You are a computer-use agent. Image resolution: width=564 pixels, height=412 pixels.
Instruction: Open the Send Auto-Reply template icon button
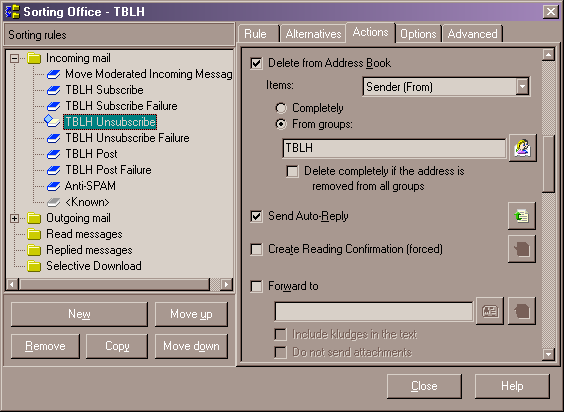[522, 216]
